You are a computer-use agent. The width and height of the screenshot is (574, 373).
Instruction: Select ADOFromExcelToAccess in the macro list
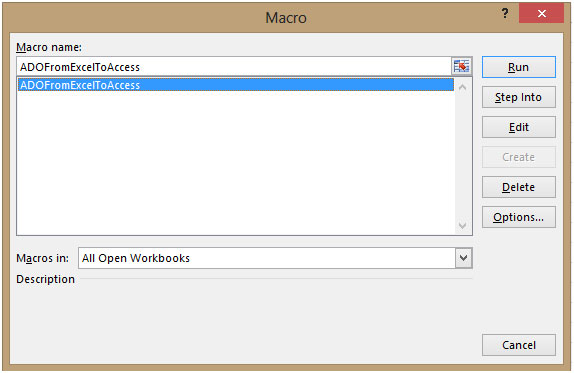click(236, 85)
